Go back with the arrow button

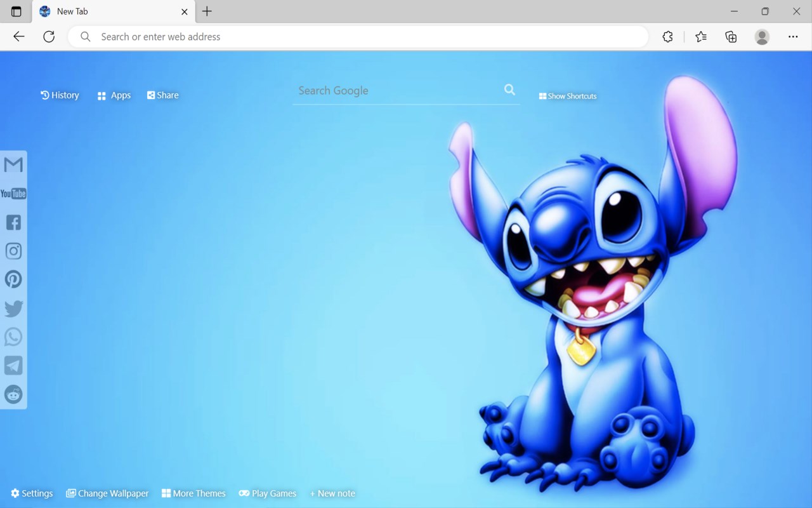[x=19, y=37]
